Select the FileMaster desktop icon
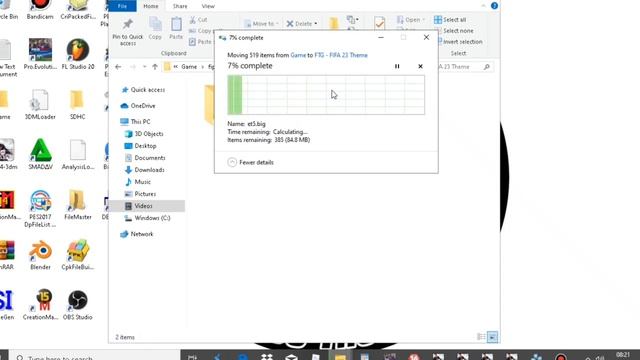The height and width of the screenshot is (360, 640). pos(78,204)
